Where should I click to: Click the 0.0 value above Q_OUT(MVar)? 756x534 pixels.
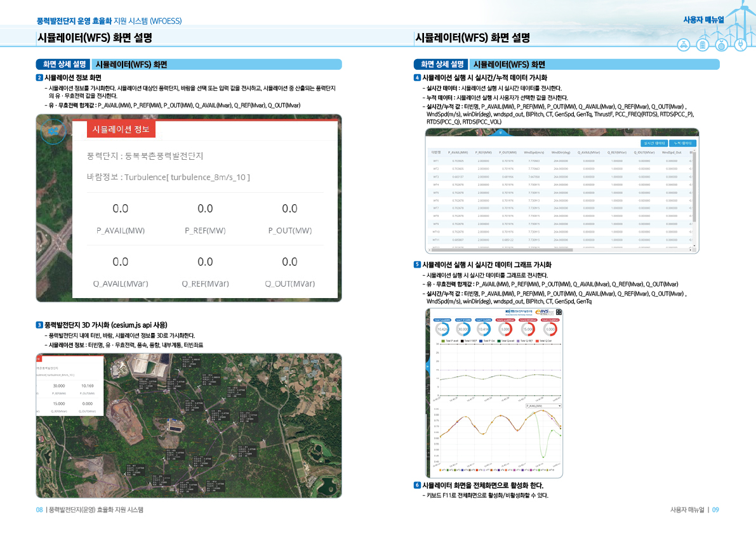(289, 262)
